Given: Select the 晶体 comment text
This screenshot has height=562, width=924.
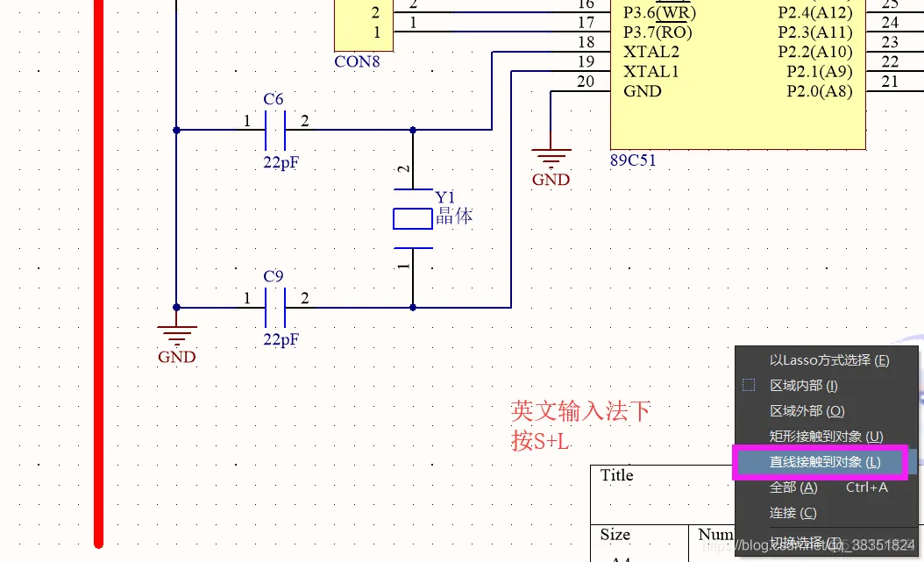Looking at the screenshot, I should pos(454,217).
